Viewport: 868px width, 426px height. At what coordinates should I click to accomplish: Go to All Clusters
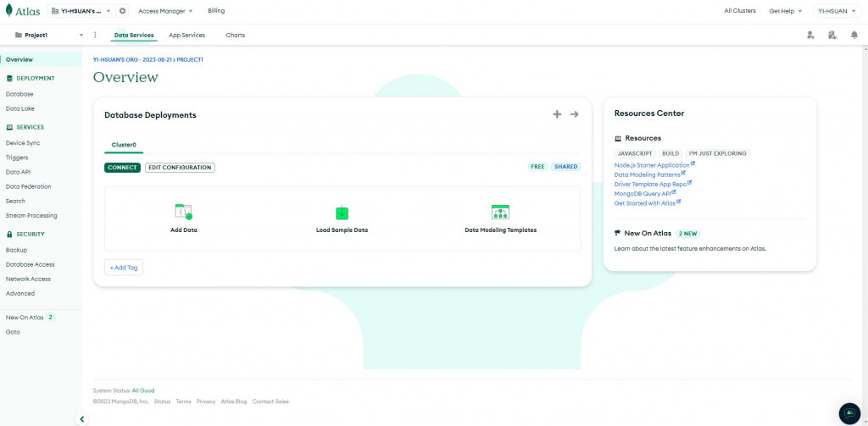(x=739, y=10)
